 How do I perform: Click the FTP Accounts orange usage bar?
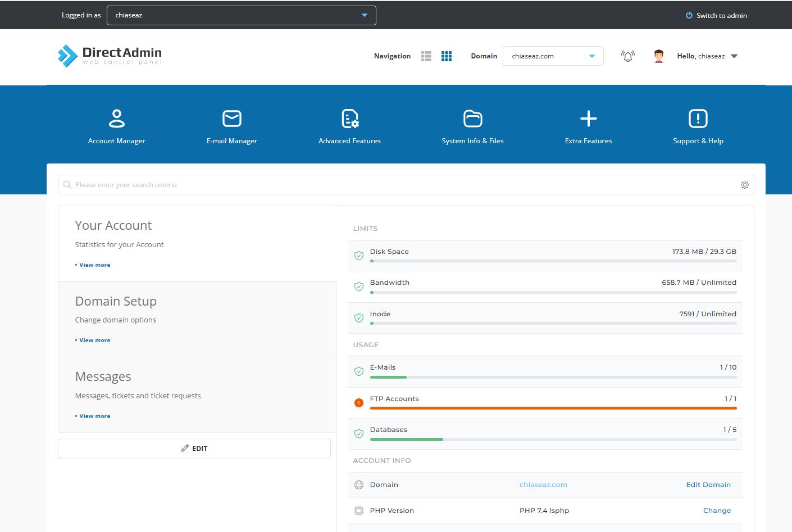coord(553,408)
